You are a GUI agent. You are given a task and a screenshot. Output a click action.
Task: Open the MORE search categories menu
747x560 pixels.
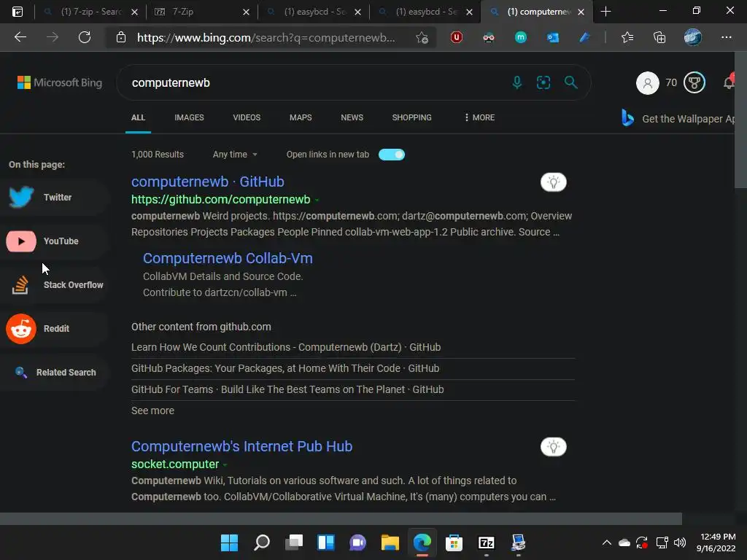click(x=480, y=117)
